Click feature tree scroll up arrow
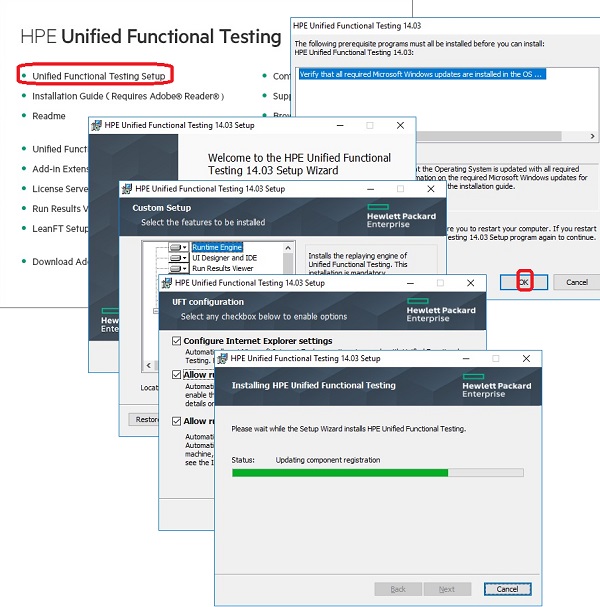Viewport: 600px width, 607px height. [288, 247]
